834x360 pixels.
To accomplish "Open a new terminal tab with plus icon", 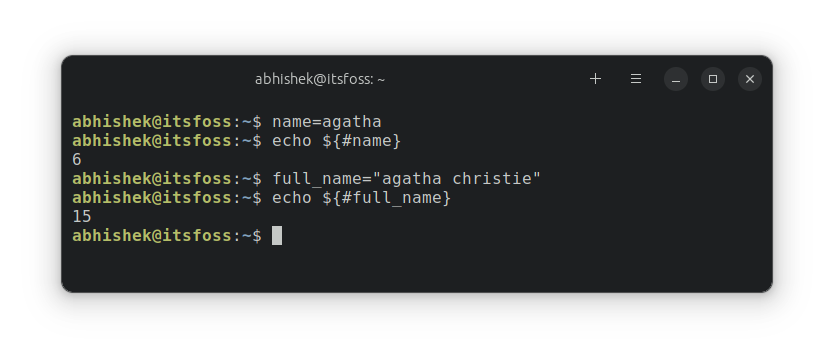I will tap(595, 79).
